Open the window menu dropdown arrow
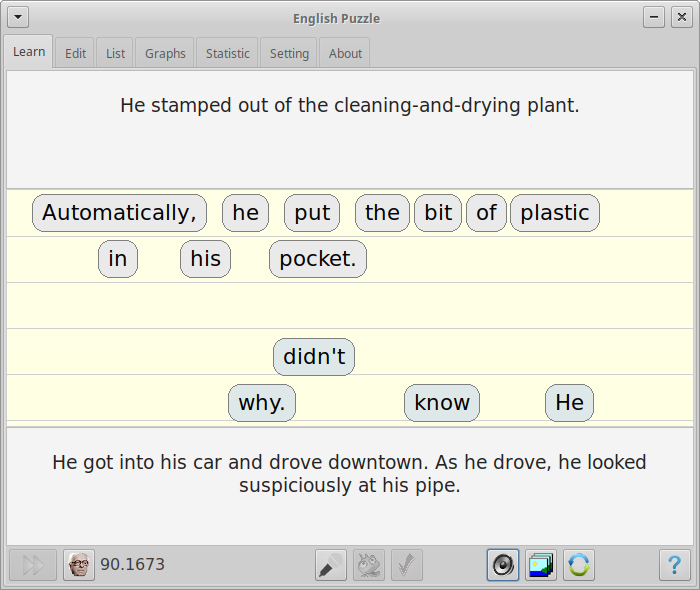The width and height of the screenshot is (700, 590). 18,17
